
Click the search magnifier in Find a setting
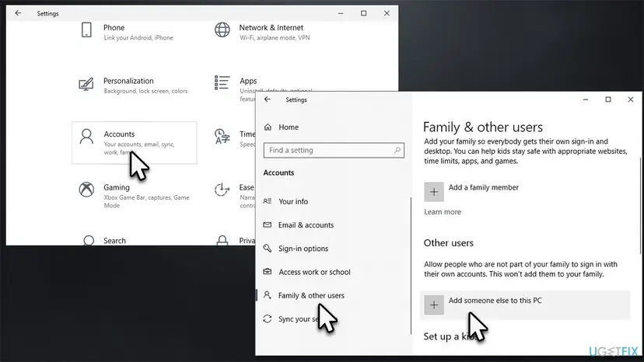click(x=397, y=150)
